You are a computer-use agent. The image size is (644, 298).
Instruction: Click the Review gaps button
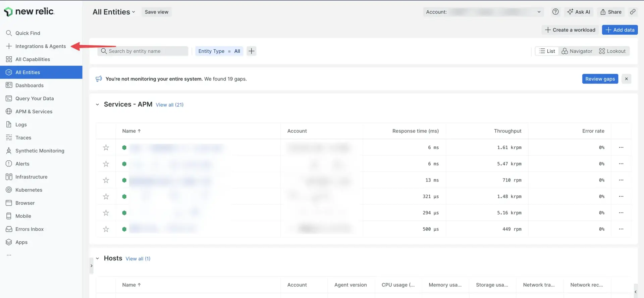point(600,79)
